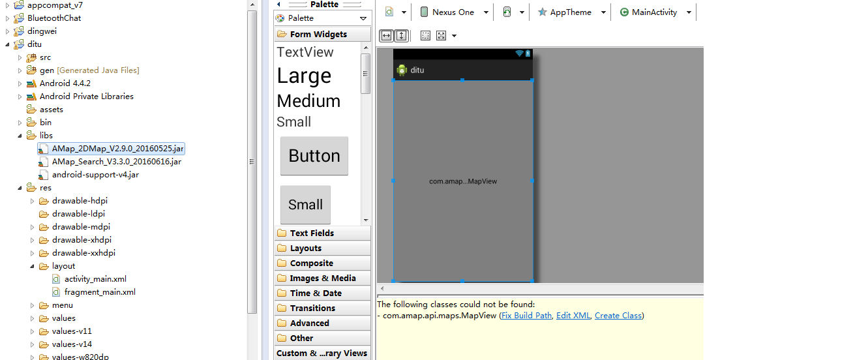Click the Android robot icon in preview
Viewport: 868px width, 360px height.
[402, 70]
